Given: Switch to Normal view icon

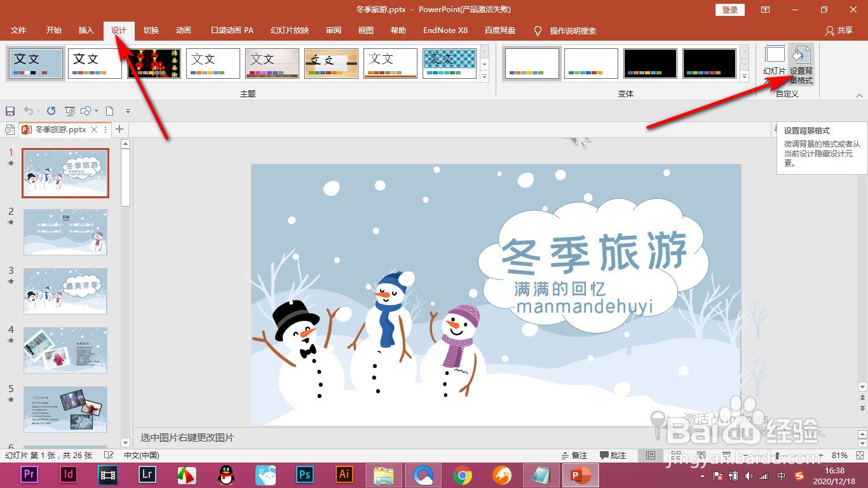Looking at the screenshot, I should tap(650, 455).
